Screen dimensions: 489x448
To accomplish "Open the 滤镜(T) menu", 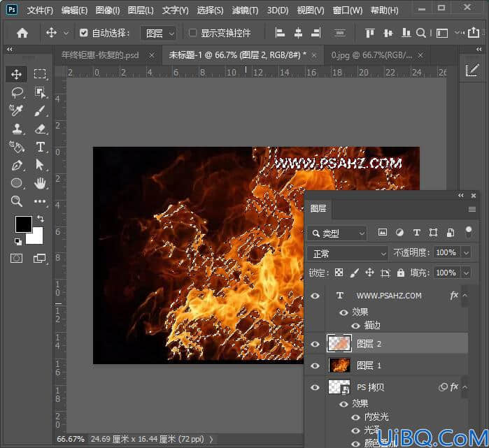I will pyautogui.click(x=245, y=10).
